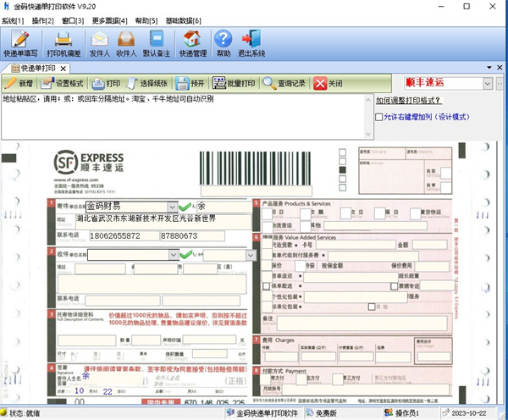Open 快递管理 house icon
The height and width of the screenshot is (420, 508).
193,43
